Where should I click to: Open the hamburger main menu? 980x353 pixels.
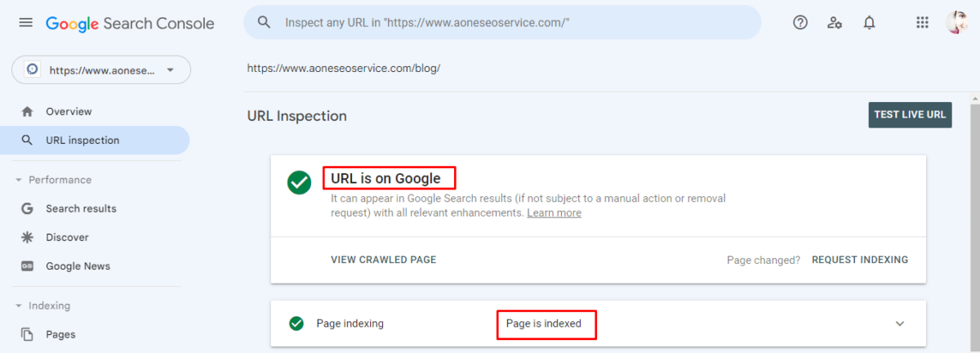point(26,23)
